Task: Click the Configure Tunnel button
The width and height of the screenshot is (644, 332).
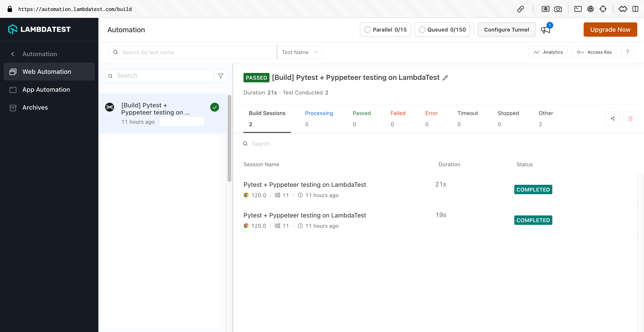Action: coord(506,30)
